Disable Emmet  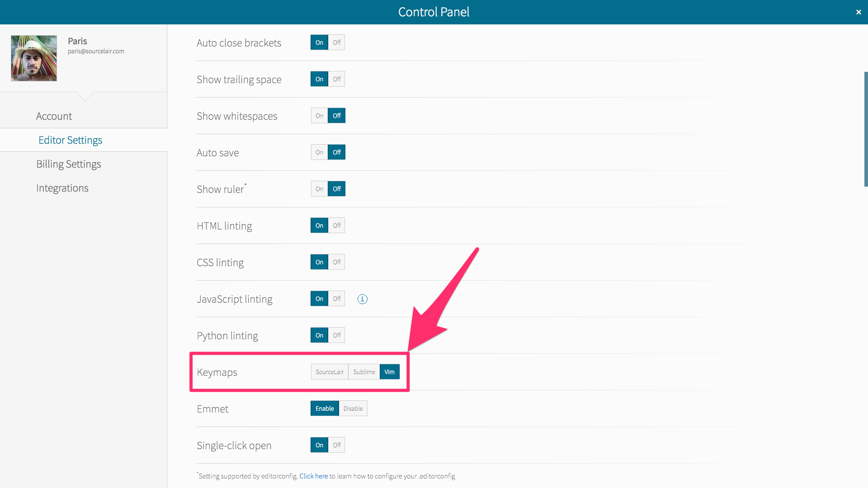click(x=353, y=408)
